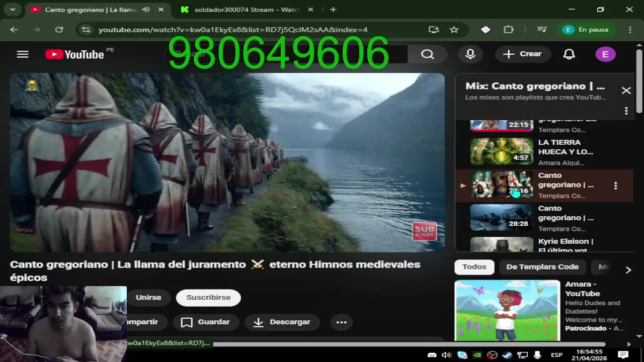The image size is (644, 362).
Task: Click the address bar URL
Action: click(x=233, y=30)
